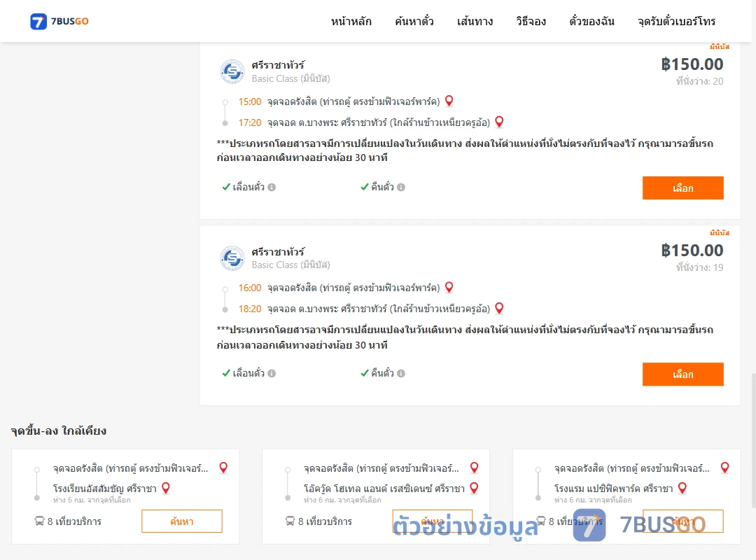The width and height of the screenshot is (756, 560).
Task: Click the 16:00 departure time
Action: point(250,288)
